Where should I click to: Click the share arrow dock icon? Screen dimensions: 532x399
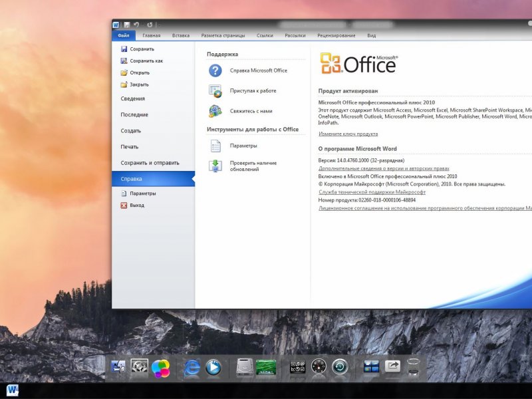click(392, 366)
